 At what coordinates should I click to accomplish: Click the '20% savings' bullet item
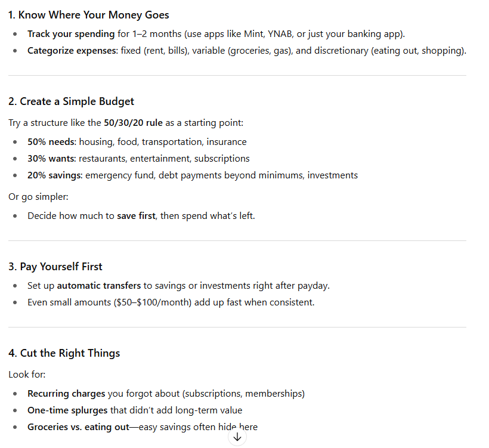tap(193, 175)
